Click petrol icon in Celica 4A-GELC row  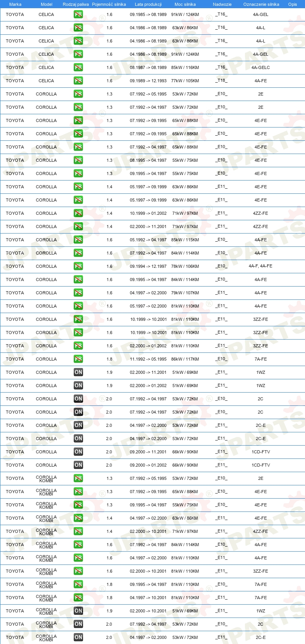point(78,67)
